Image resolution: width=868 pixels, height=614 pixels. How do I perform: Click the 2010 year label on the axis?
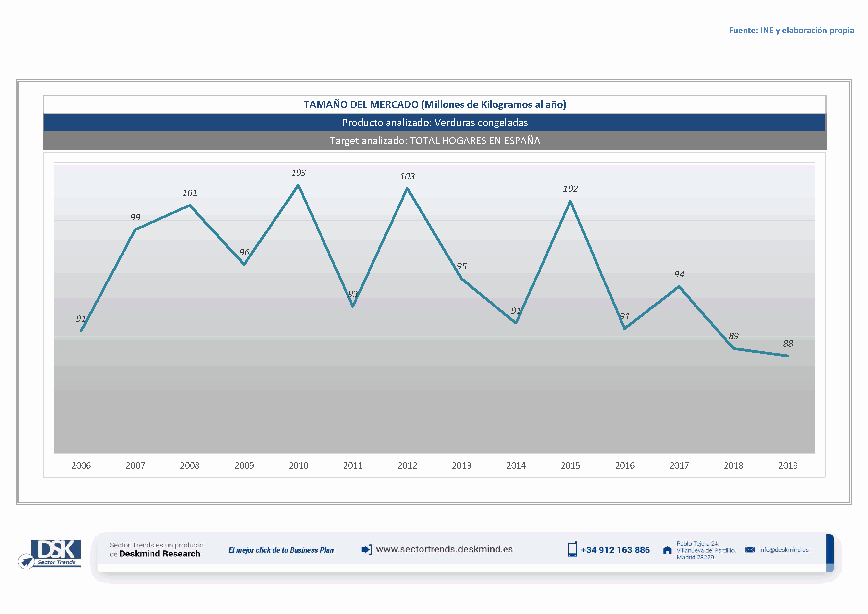coord(298,466)
